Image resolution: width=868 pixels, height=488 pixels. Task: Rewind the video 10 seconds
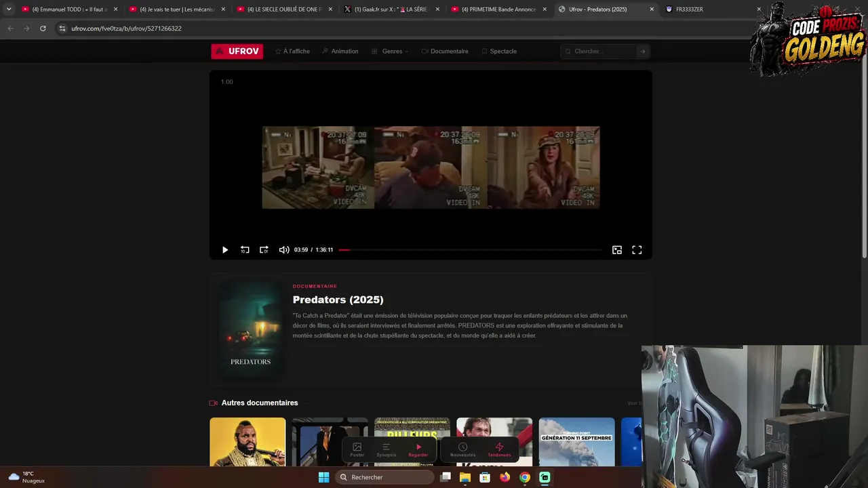(245, 250)
